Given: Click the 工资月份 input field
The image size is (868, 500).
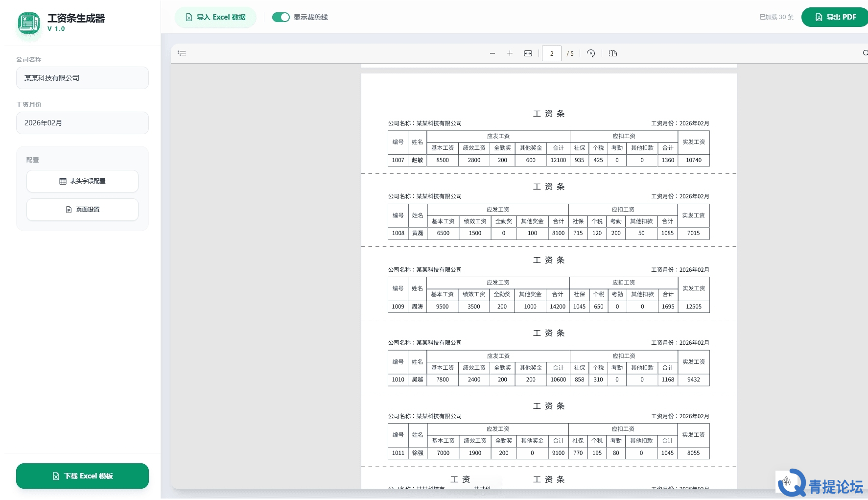Looking at the screenshot, I should 82,123.
